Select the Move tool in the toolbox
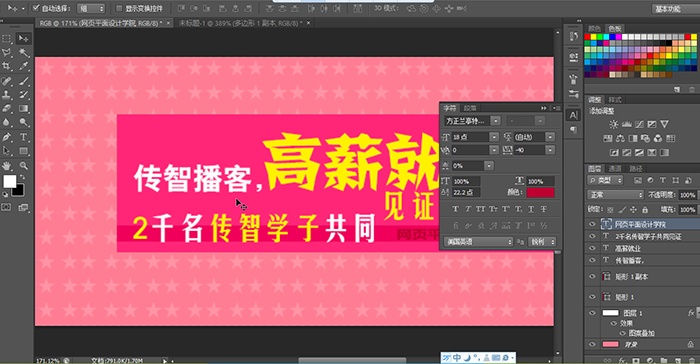Viewport: 700px width, 364px height. tap(23, 39)
